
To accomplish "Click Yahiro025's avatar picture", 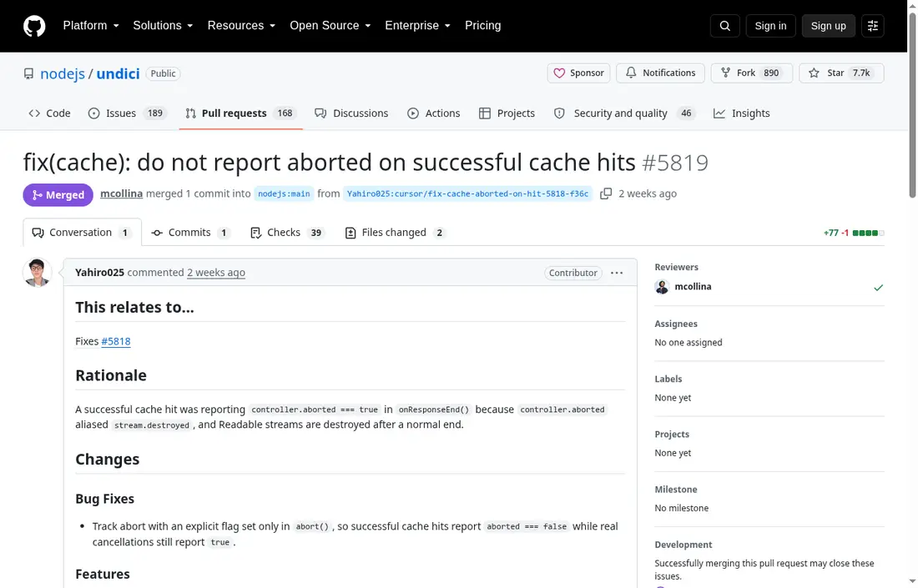I will (x=37, y=273).
